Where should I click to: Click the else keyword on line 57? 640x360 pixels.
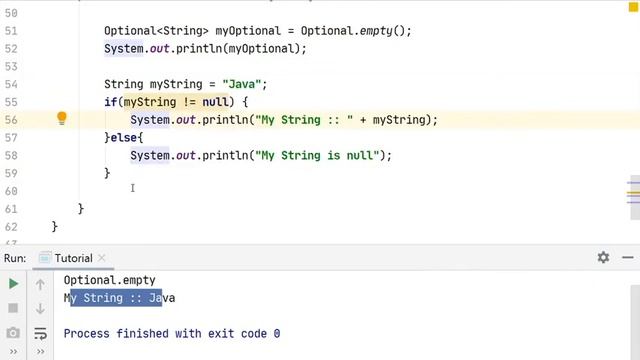point(124,138)
